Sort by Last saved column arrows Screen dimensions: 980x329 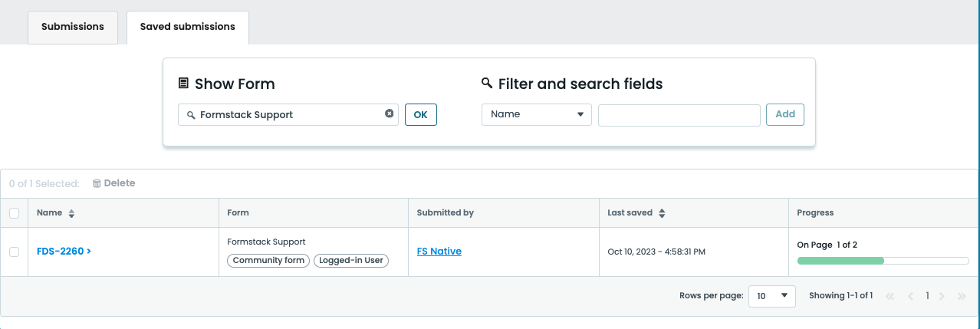[662, 213]
